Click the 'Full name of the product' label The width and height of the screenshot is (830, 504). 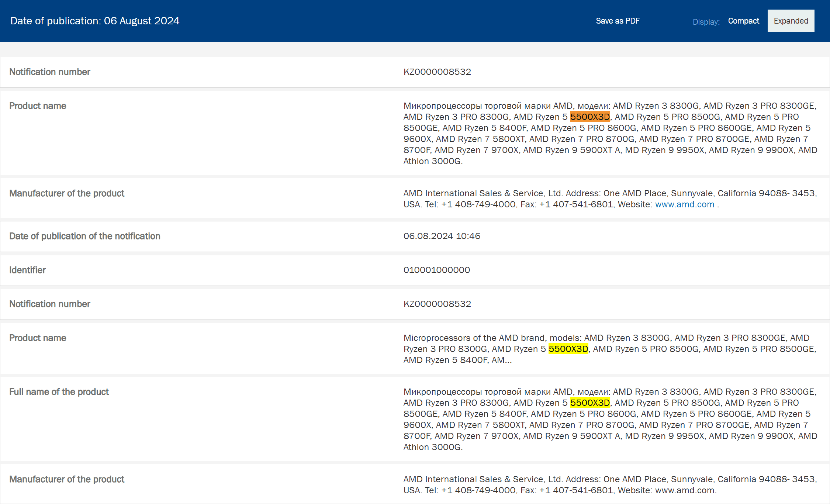(x=59, y=392)
